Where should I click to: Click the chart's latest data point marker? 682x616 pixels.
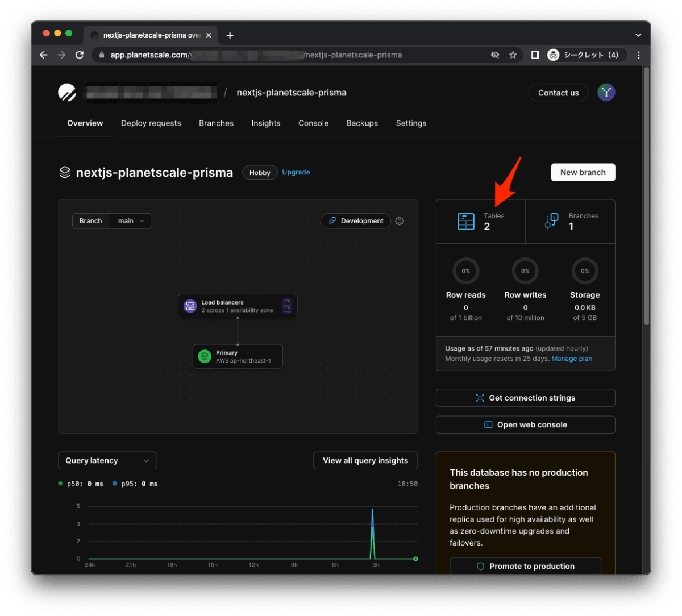[x=415, y=559]
